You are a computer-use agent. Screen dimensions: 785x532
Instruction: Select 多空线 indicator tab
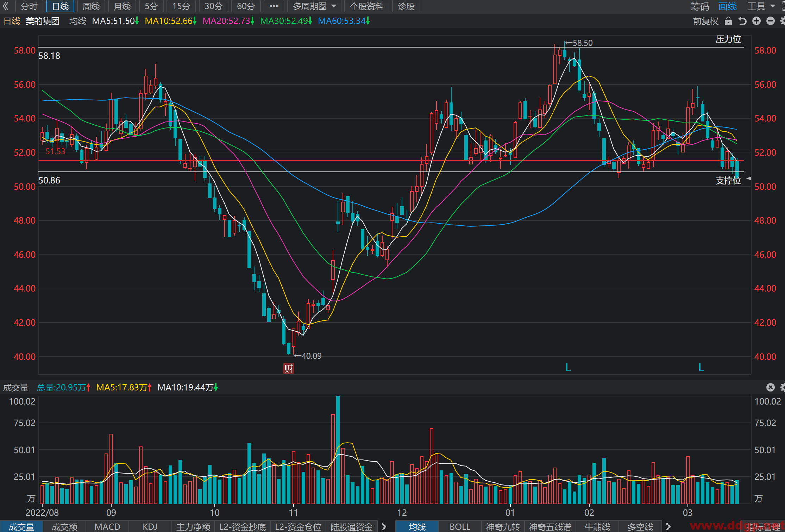640,527
